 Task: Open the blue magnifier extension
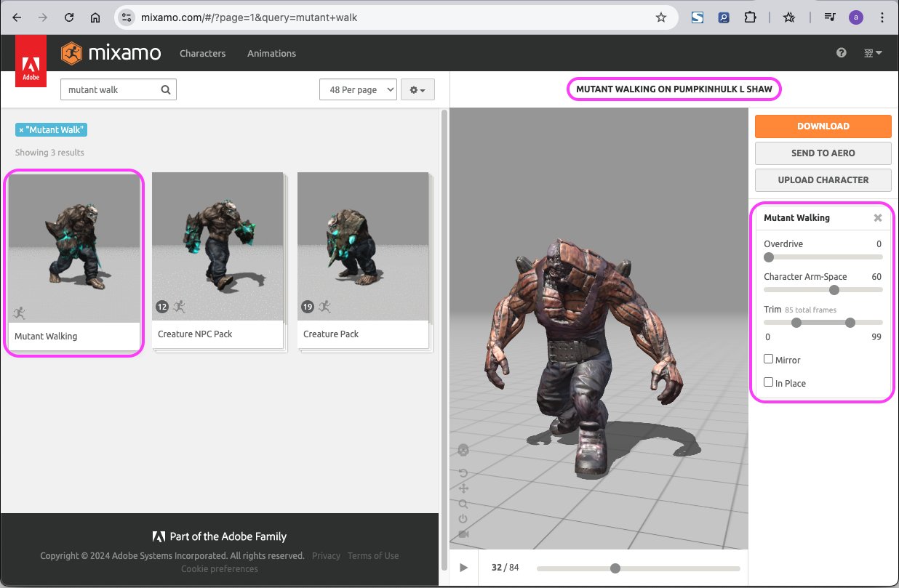pyautogui.click(x=724, y=17)
